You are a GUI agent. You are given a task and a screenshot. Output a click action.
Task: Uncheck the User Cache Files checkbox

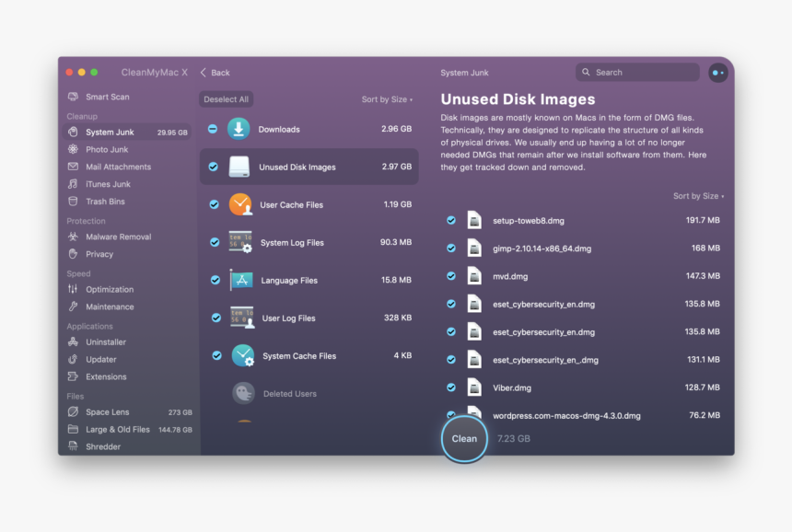[215, 204]
